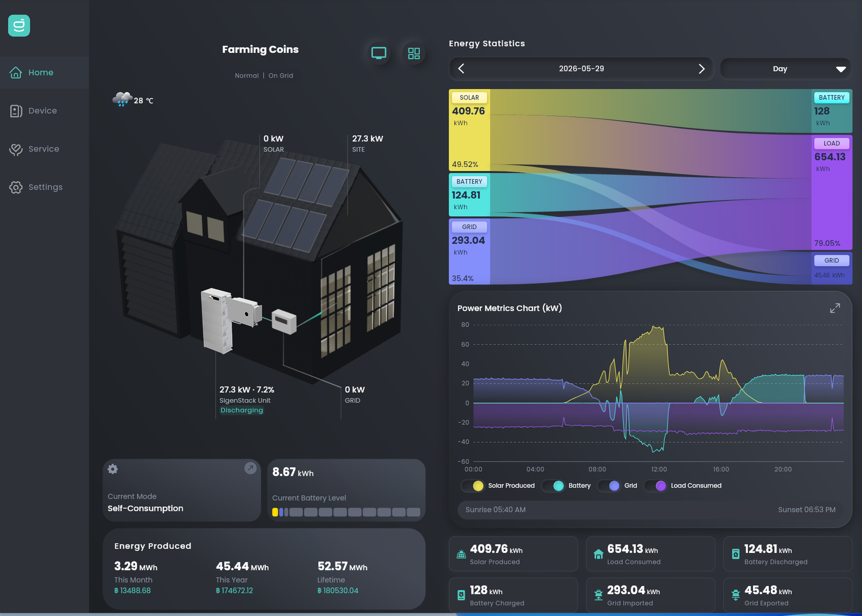The width and height of the screenshot is (862, 616).
Task: Select the LOAD destination tag
Action: [x=832, y=143]
